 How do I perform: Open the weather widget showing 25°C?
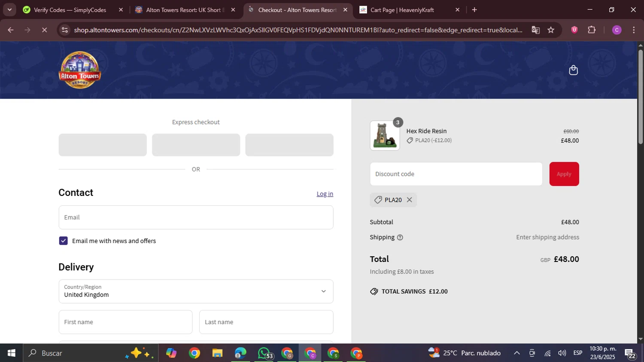465,353
